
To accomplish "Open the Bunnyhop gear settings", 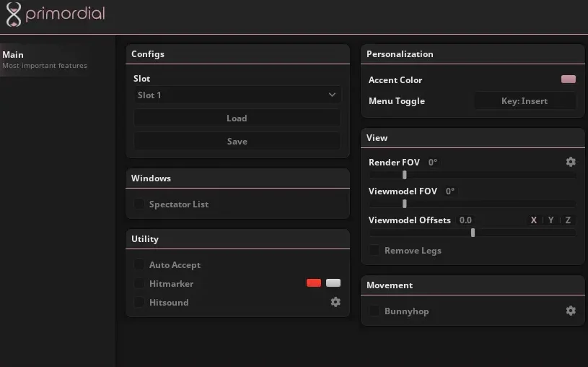I will (x=571, y=311).
